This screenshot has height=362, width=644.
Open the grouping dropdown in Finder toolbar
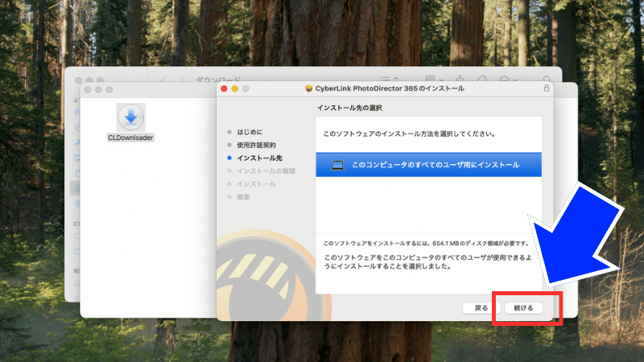(434, 78)
